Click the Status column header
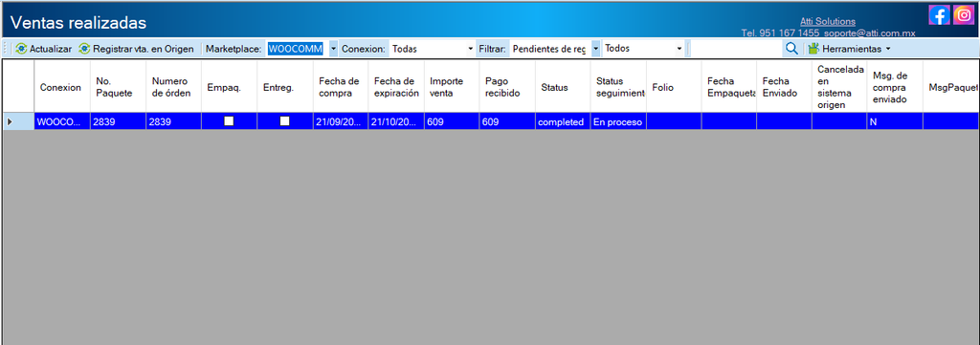980x345 pixels. click(x=563, y=87)
